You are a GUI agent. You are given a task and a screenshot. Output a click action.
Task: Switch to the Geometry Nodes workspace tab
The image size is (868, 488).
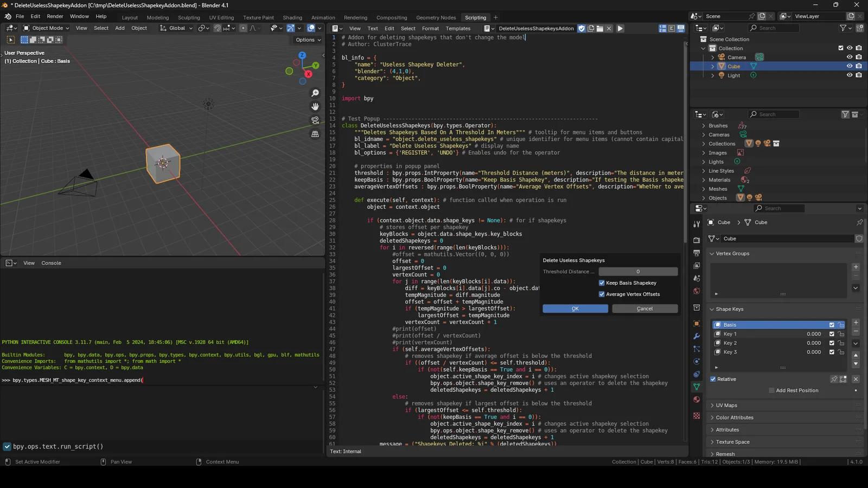(x=436, y=17)
